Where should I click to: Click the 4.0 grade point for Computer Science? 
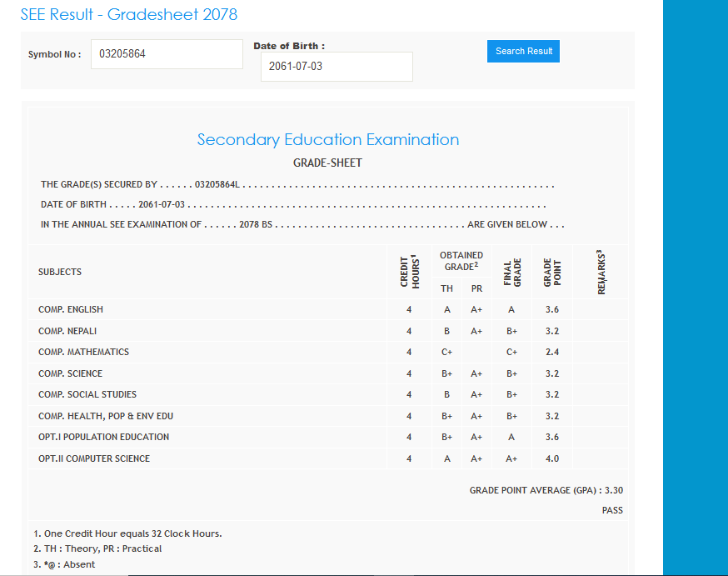click(552, 458)
